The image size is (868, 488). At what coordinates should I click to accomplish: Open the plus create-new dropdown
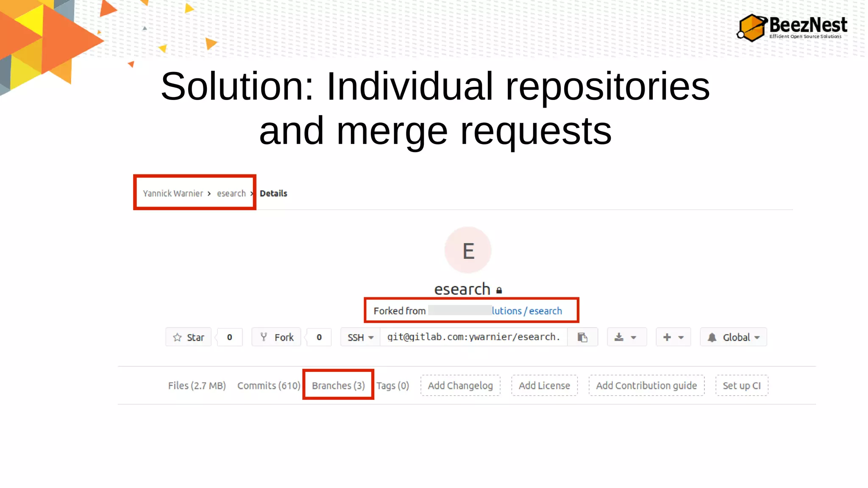(673, 337)
